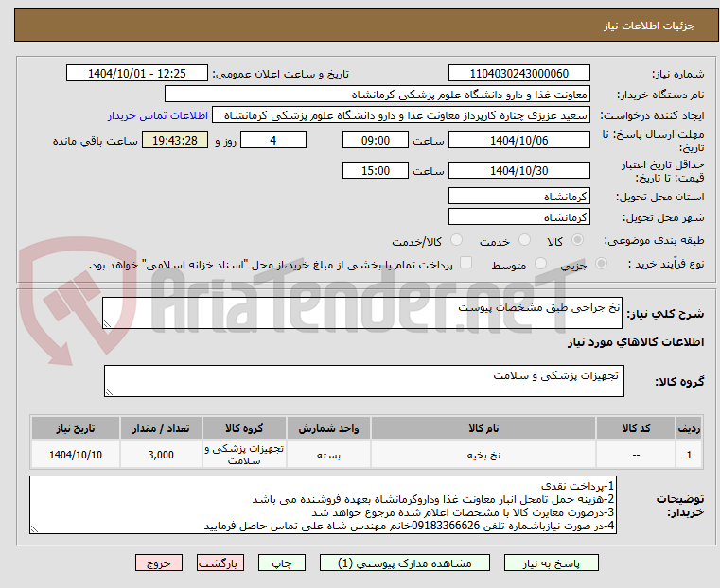The height and width of the screenshot is (588, 720).
Task: Select the خدمت radio button
Action: [x=524, y=240]
